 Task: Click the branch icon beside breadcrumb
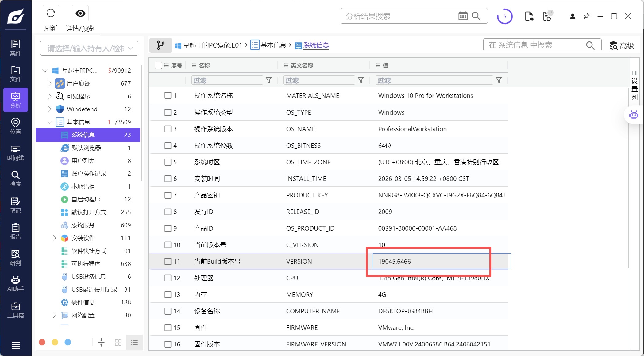point(160,45)
